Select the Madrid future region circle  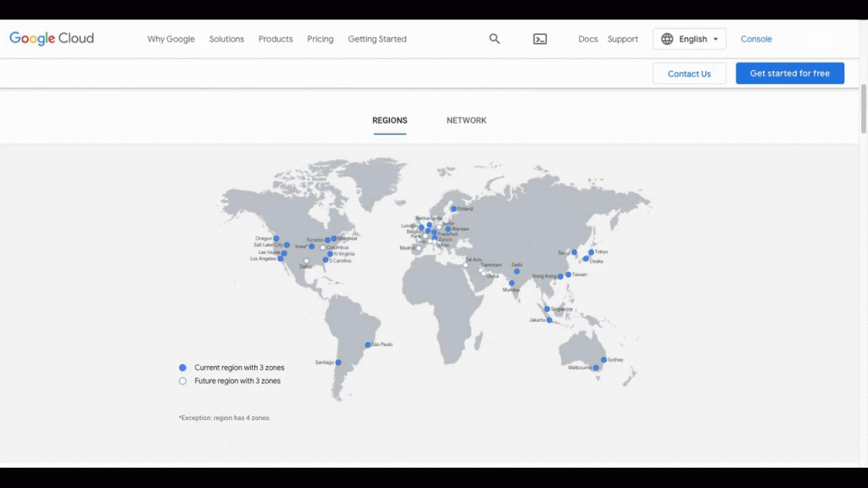point(418,248)
